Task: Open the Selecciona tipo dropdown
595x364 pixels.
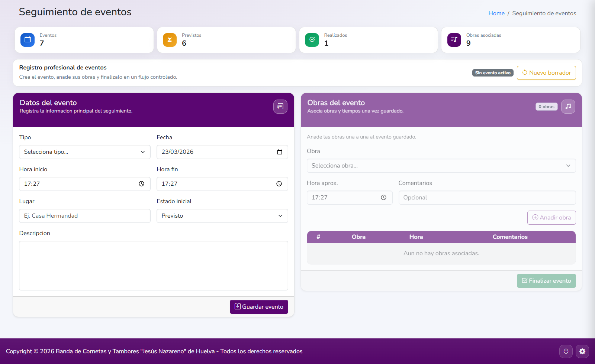Action: 84,152
